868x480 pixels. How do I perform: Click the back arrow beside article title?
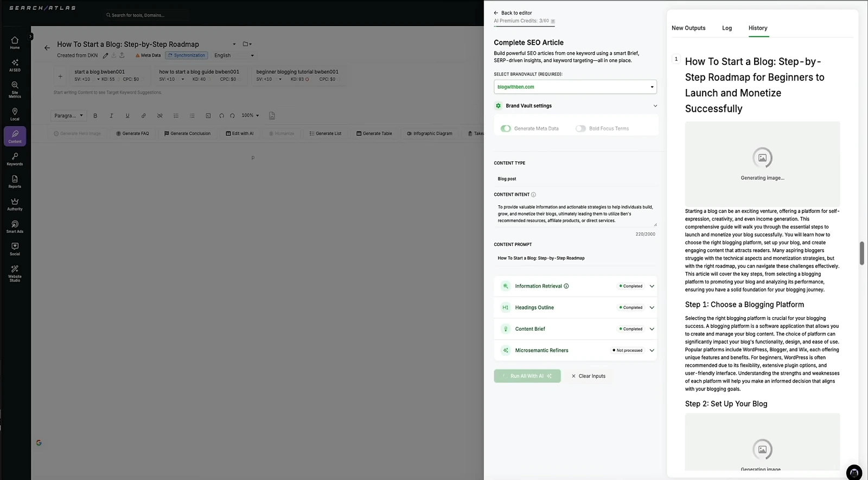click(47, 48)
